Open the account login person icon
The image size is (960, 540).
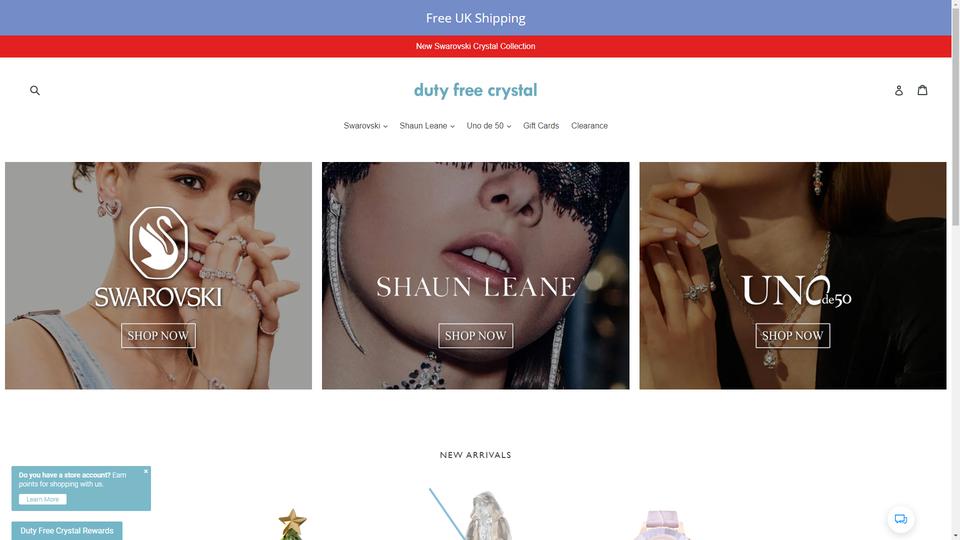tap(898, 91)
